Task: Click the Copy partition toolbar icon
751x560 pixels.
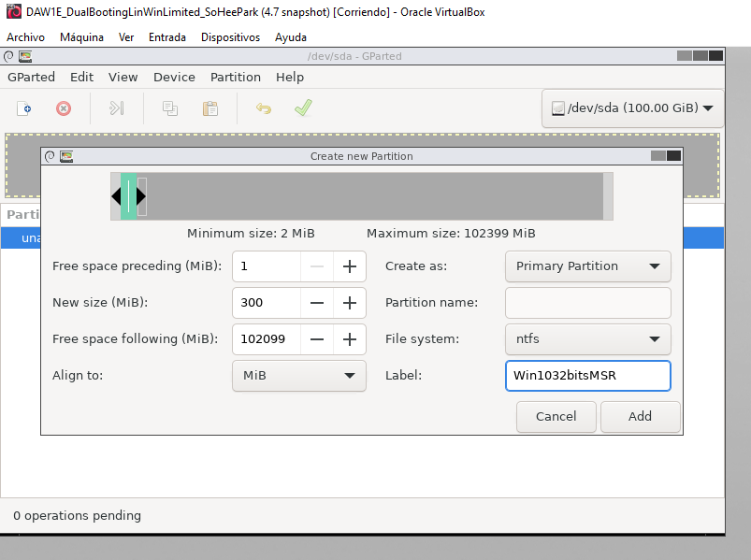Action: (x=170, y=108)
